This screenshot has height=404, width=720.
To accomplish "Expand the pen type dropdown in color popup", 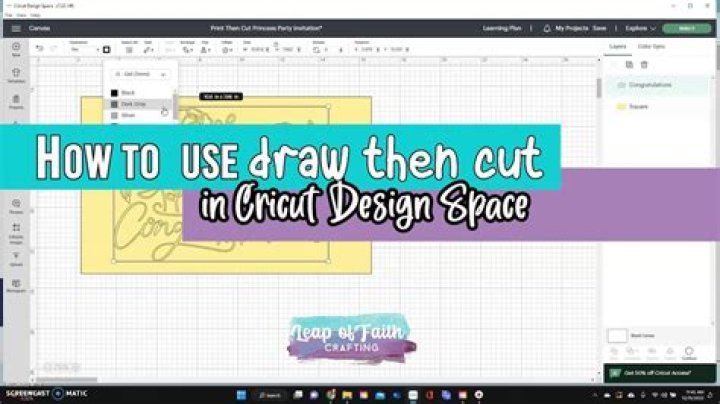I will tap(139, 73).
